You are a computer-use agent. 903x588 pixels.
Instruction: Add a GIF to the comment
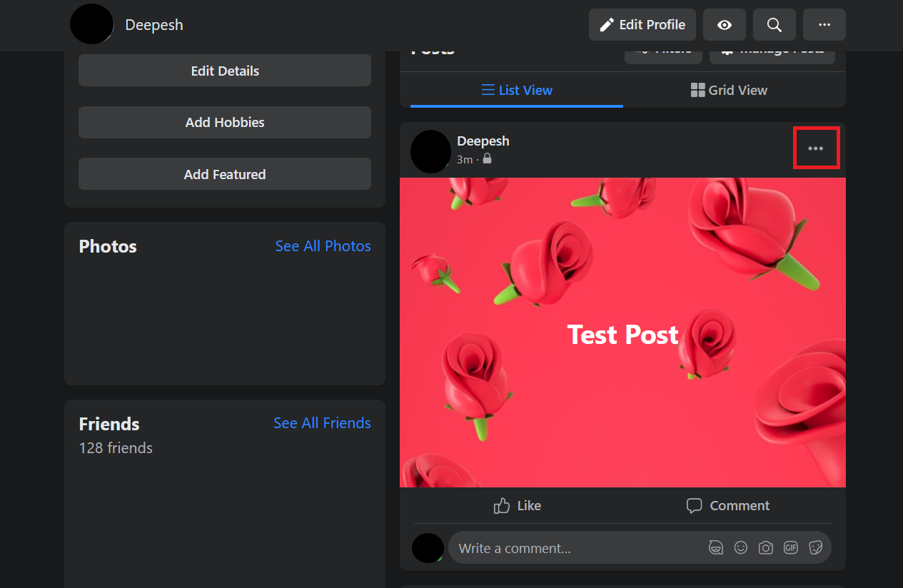790,547
